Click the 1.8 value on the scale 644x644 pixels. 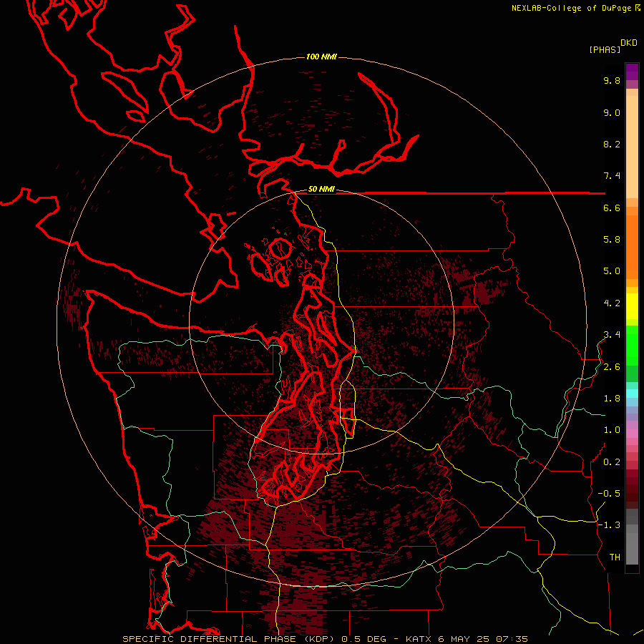click(x=612, y=398)
